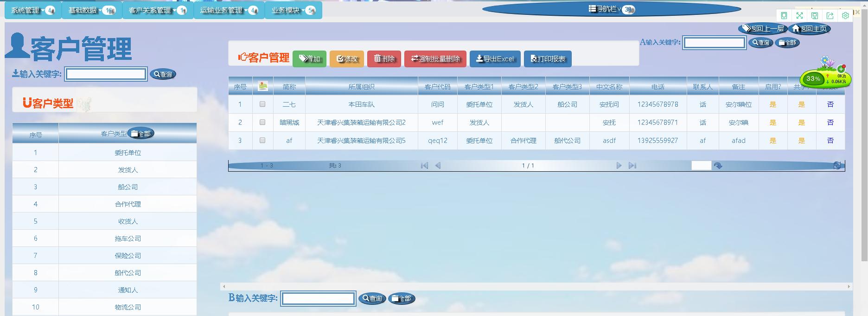Click 查询 search beside A keyword field
Screen dimensions: 868x316
761,43
